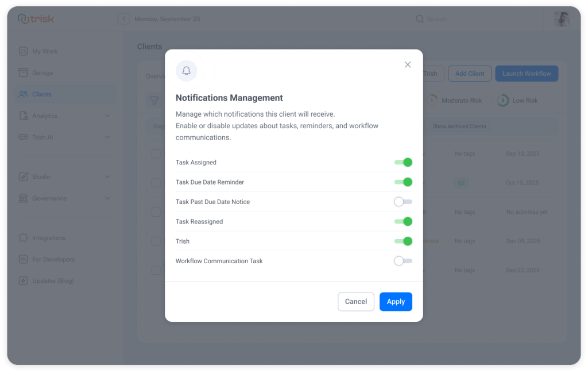
Task: Turn on Workflow Communication Task notifications
Action: (403, 260)
